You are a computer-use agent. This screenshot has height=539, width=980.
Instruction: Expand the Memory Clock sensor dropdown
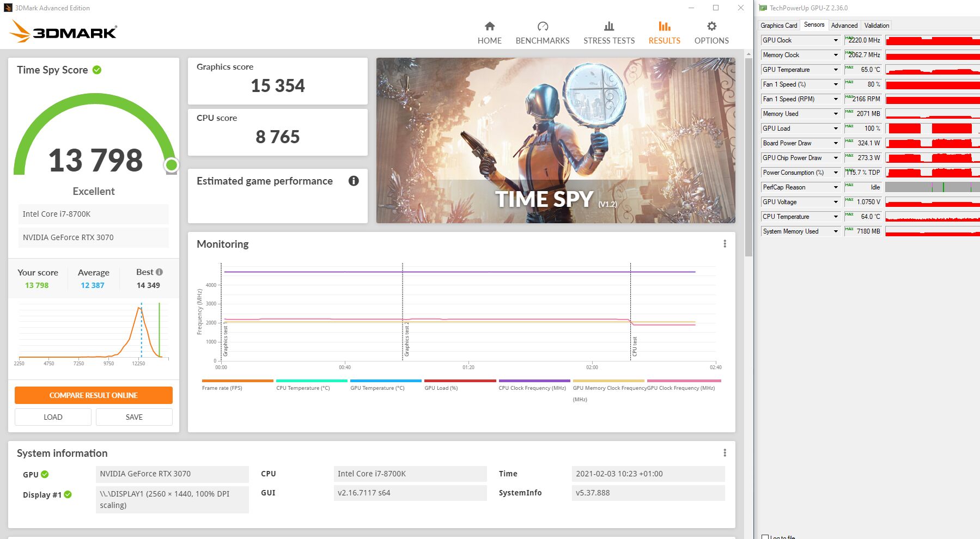pos(836,55)
